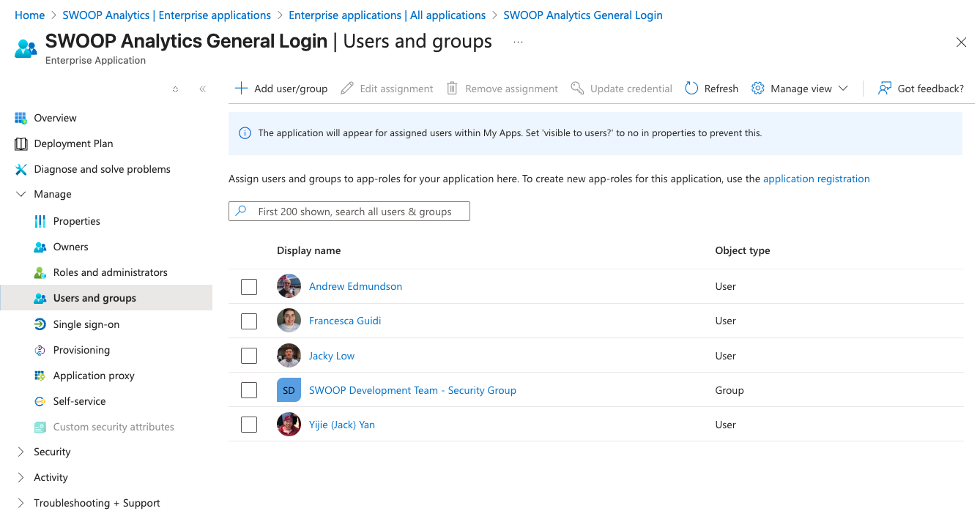980x530 pixels.
Task: Click the Edit assignment pencil icon
Action: tap(347, 89)
